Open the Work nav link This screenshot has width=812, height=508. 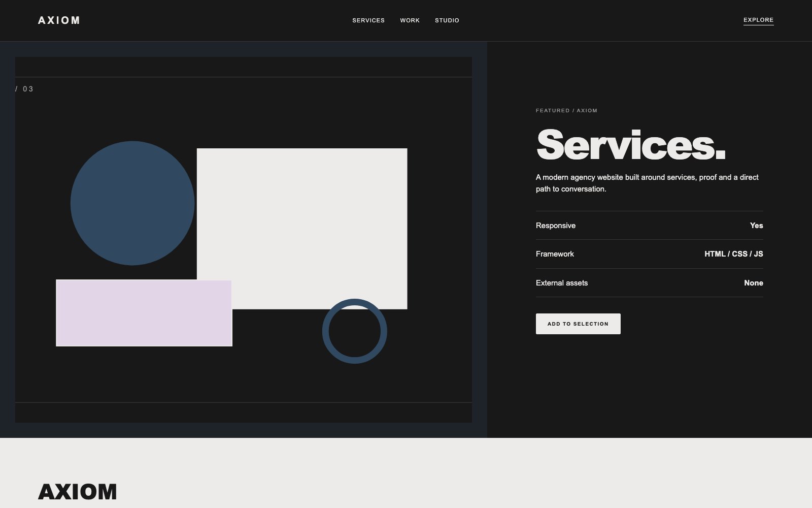[410, 20]
